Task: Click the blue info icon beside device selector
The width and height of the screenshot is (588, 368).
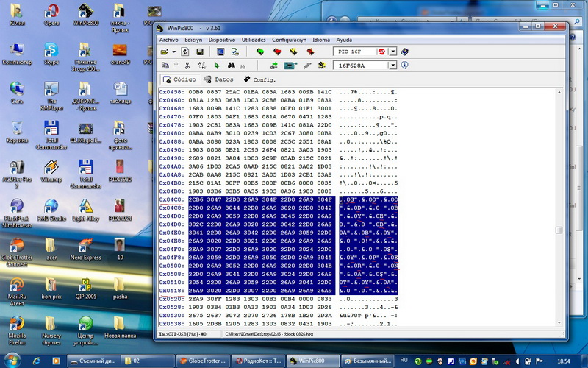Action: coord(404,65)
